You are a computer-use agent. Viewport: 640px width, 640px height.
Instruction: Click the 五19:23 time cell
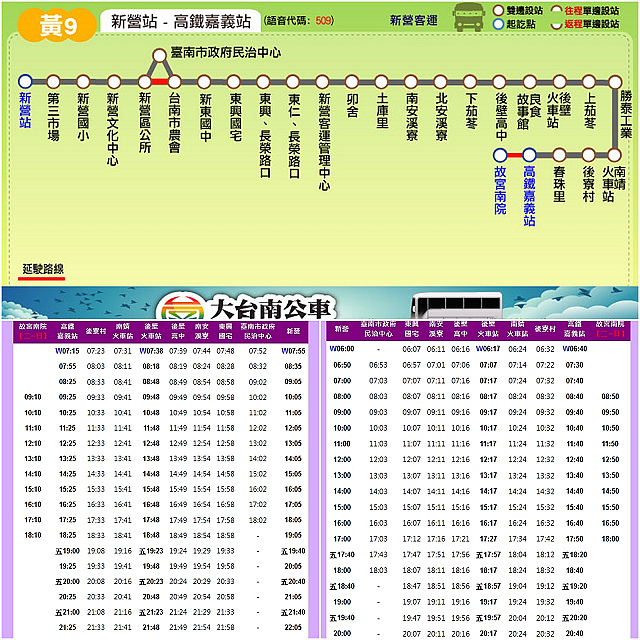tap(151, 551)
